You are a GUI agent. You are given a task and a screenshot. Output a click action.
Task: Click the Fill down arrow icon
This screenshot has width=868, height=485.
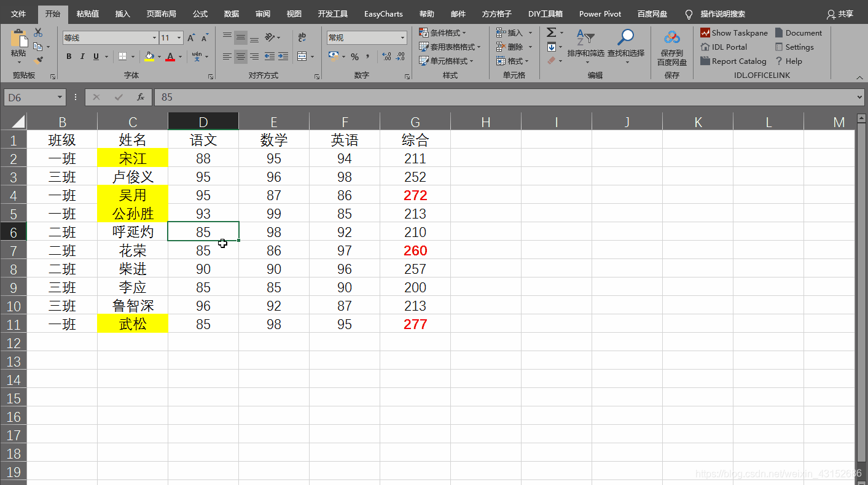(552, 47)
